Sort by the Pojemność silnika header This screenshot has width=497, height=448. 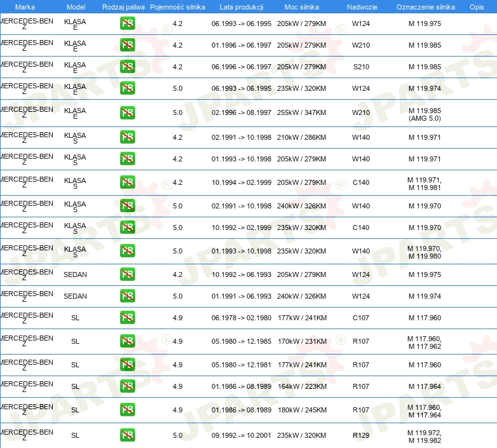[177, 7]
